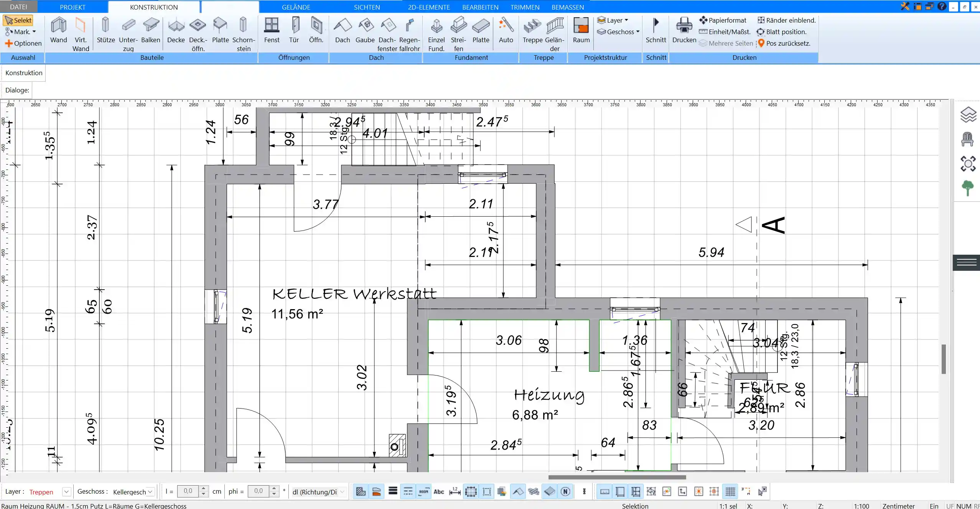Viewport: 980px width, 509px height.
Task: Decrease the phi angle stepper
Action: pos(274,495)
